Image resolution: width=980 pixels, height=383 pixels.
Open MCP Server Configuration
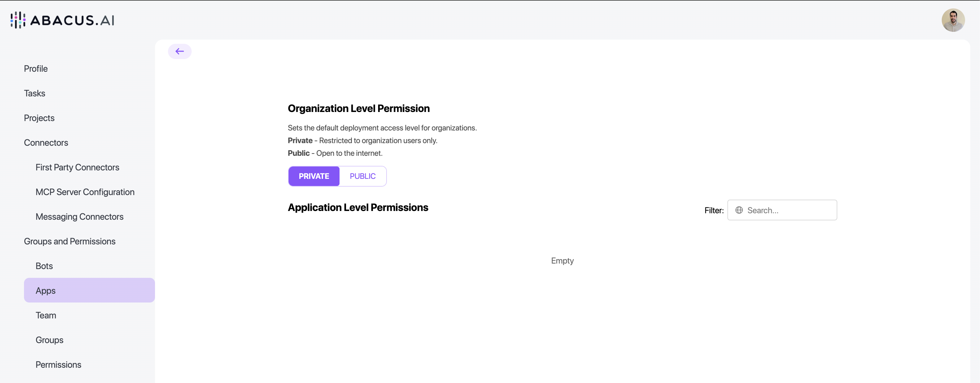pyautogui.click(x=85, y=192)
